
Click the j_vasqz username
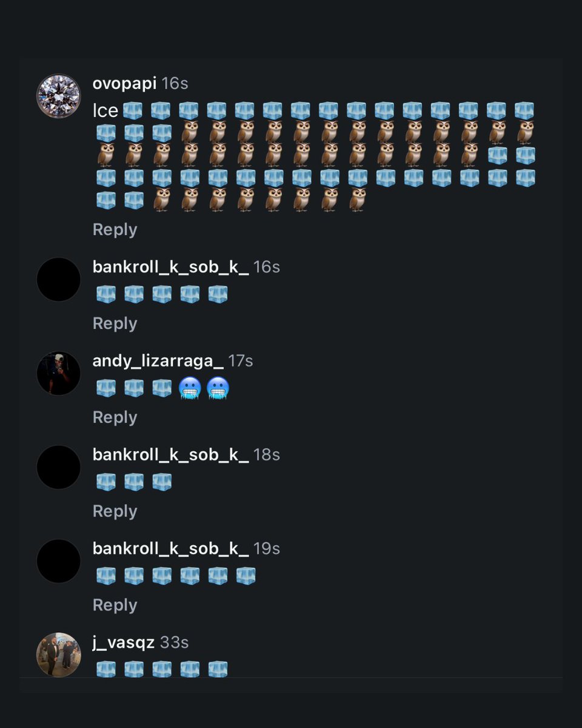124,642
